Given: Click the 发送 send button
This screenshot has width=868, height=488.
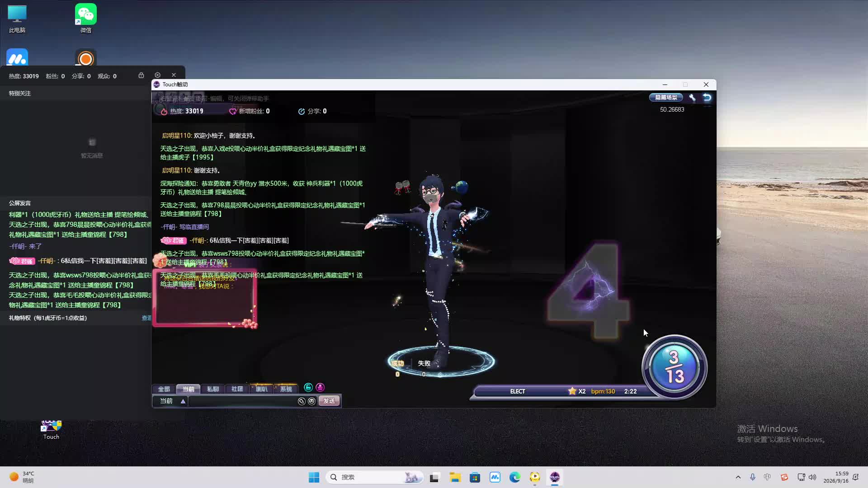Looking at the screenshot, I should [329, 401].
